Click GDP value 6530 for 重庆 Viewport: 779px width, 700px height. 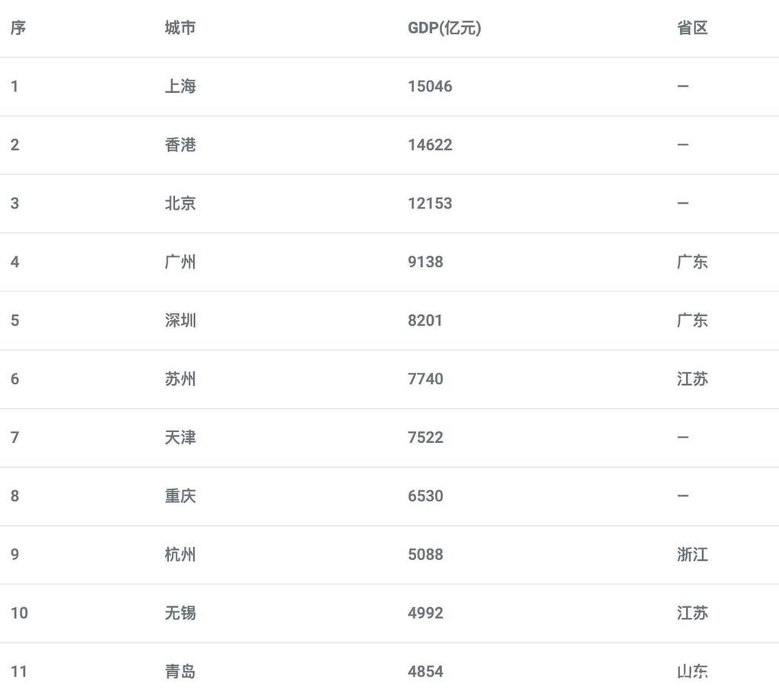(425, 496)
